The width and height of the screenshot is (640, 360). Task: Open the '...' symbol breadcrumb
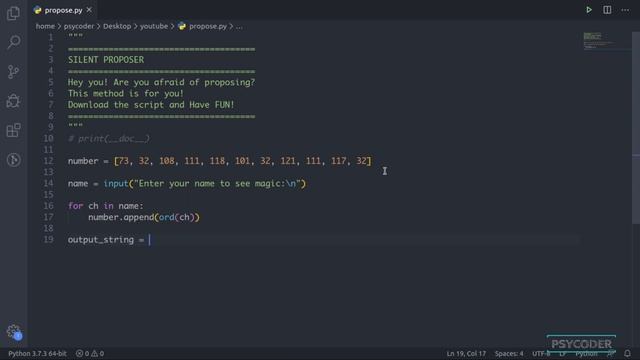(239, 26)
